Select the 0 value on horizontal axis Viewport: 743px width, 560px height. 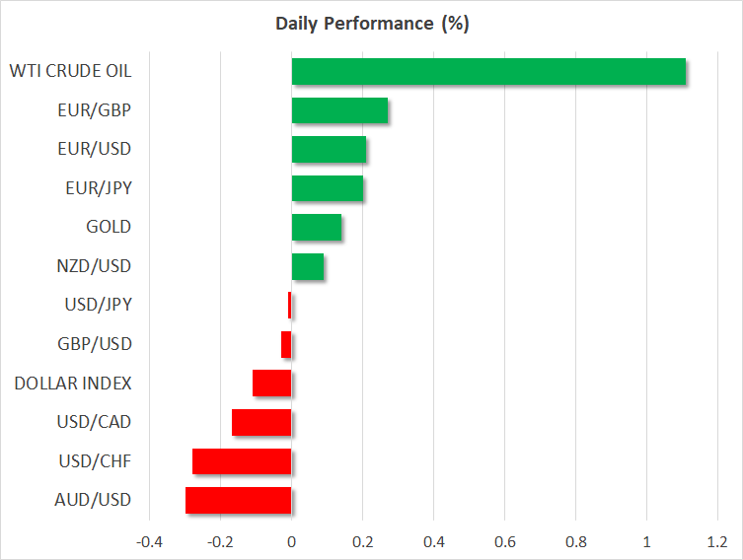292,542
